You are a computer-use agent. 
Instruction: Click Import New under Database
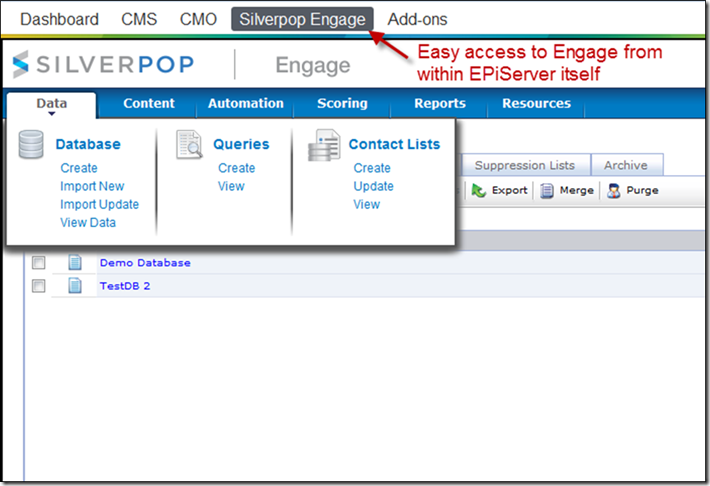pos(92,186)
